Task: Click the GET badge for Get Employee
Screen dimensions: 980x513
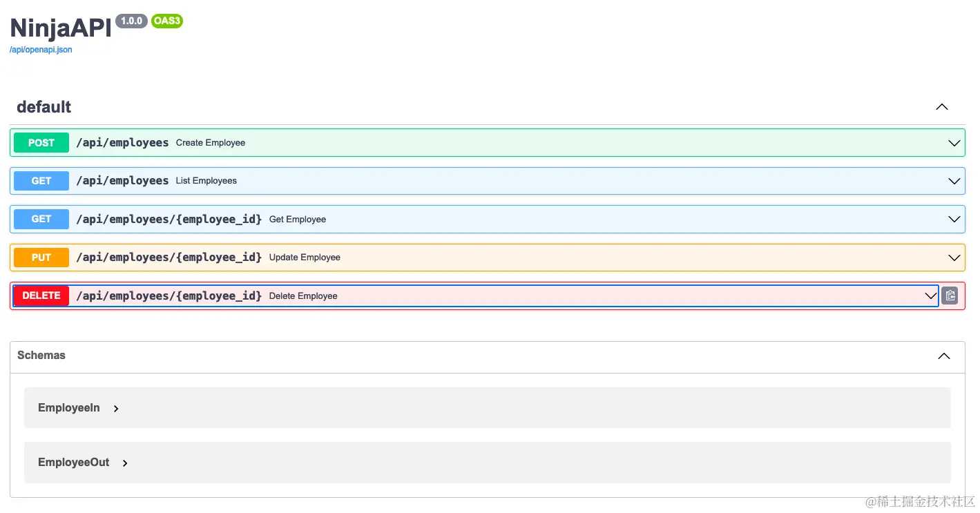Action: pos(41,219)
